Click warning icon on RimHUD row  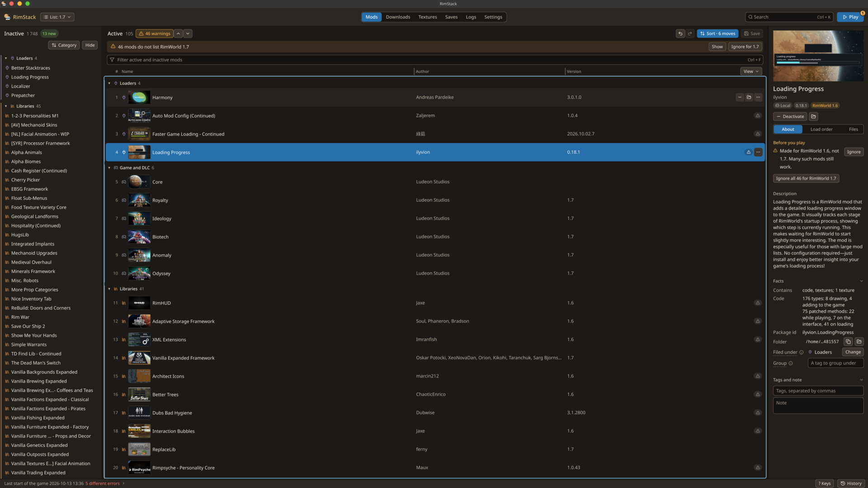click(758, 303)
